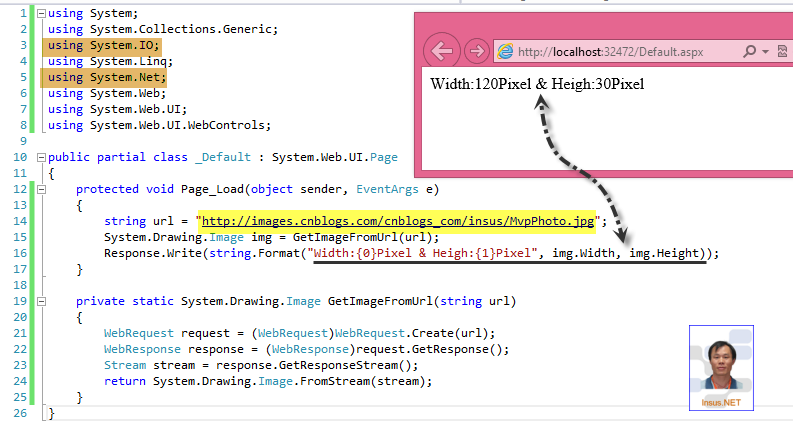This screenshot has width=793, height=432.
Task: Click the localhost:32472/Default.aspx address field
Action: coord(610,52)
